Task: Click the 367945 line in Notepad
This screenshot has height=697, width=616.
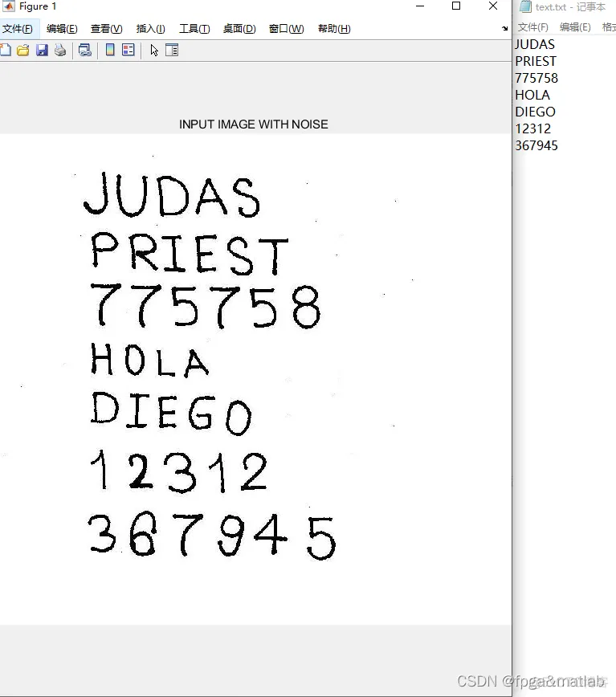Action: [536, 146]
